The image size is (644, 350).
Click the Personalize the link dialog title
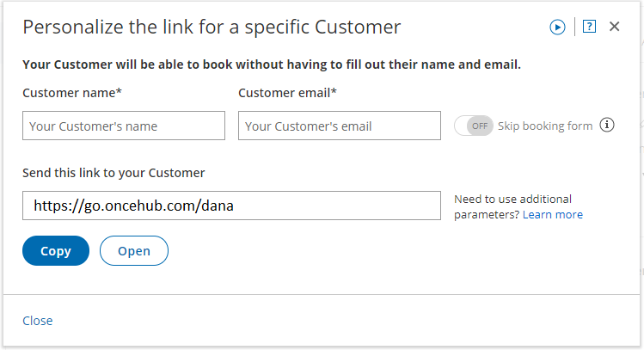coord(212,27)
